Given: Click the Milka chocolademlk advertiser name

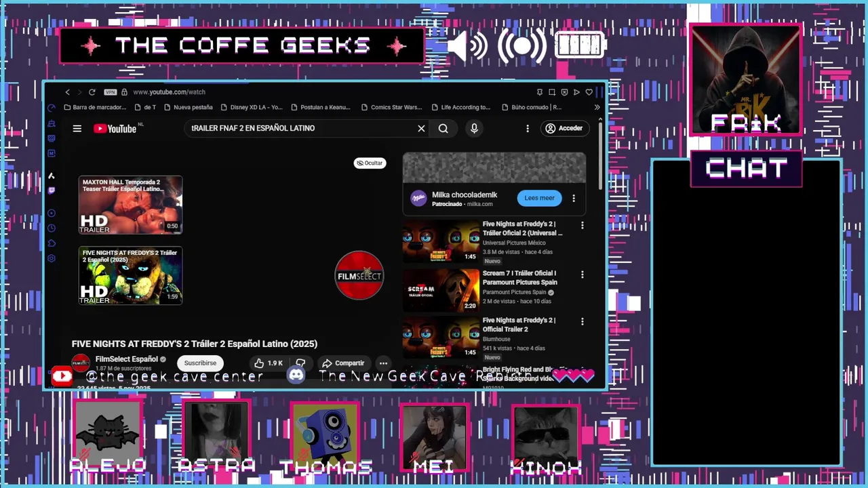Looking at the screenshot, I should pyautogui.click(x=465, y=195).
